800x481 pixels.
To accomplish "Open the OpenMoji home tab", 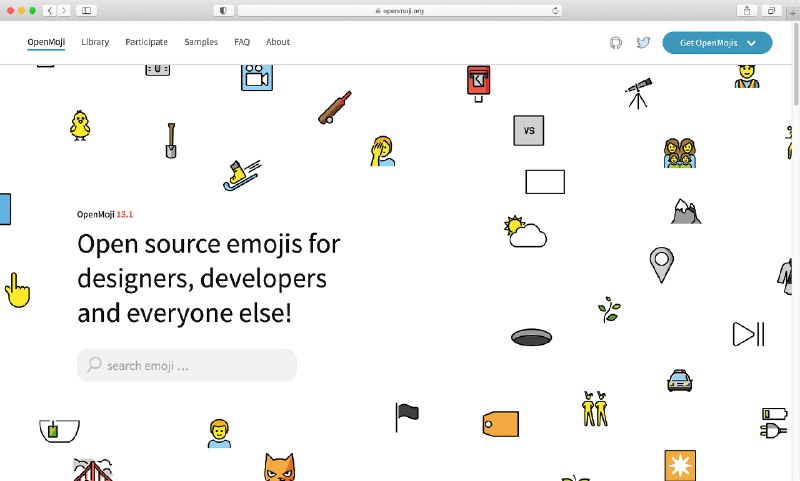I will [46, 42].
